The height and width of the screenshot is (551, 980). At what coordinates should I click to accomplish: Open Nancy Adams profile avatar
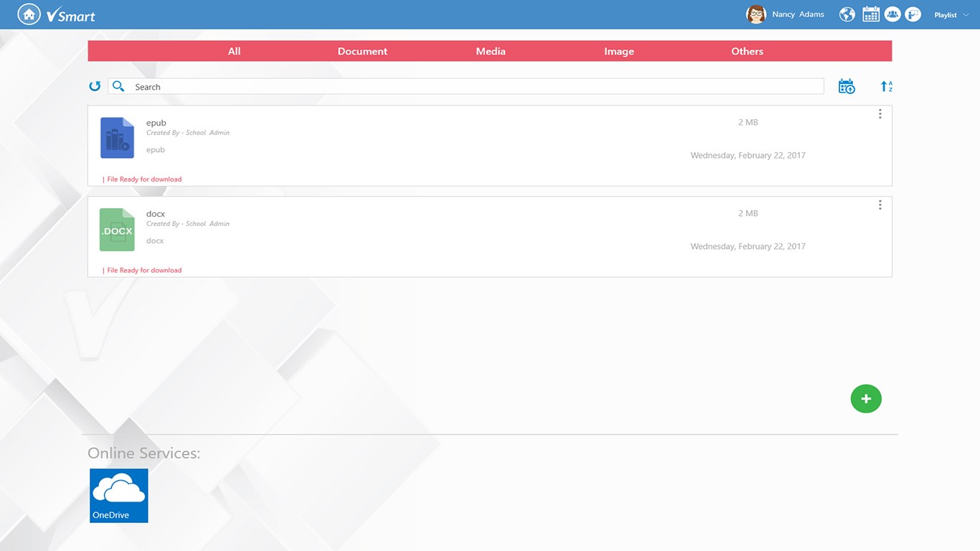(x=756, y=14)
